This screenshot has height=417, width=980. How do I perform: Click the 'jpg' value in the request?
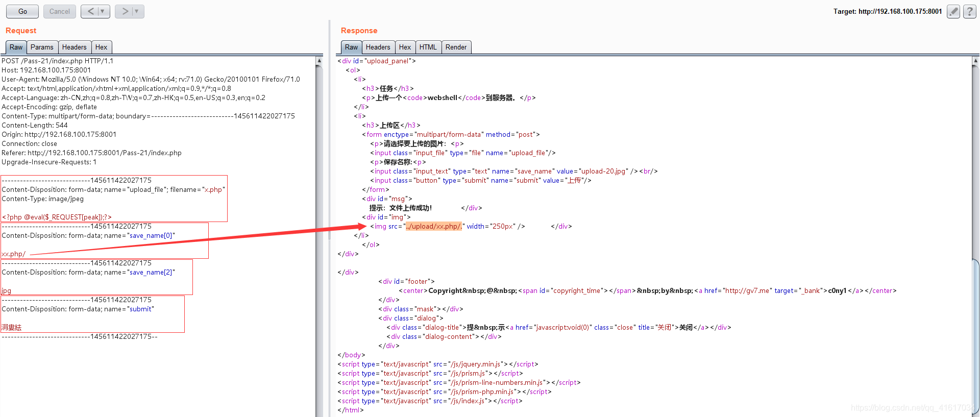pyautogui.click(x=6, y=290)
